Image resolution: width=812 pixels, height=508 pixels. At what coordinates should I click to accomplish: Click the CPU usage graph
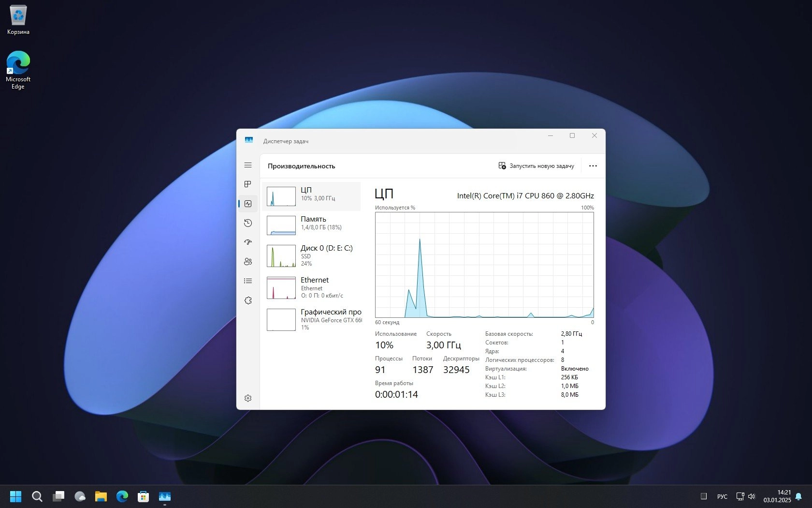(484, 265)
